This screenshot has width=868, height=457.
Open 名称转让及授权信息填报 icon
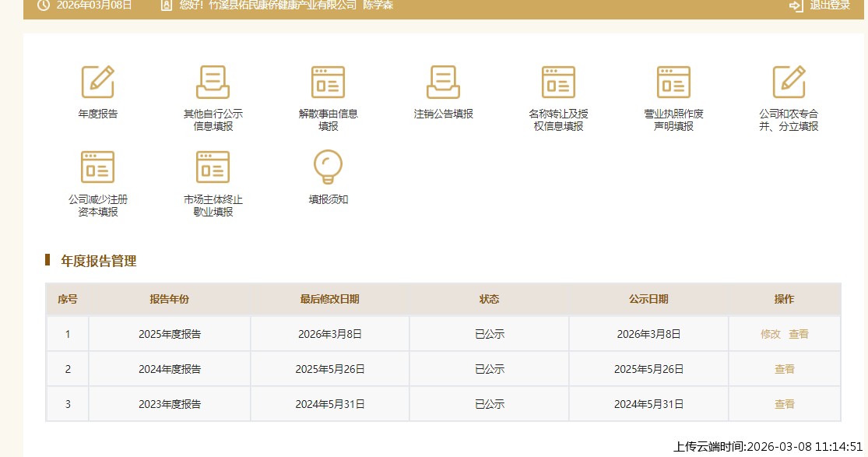coord(558,83)
